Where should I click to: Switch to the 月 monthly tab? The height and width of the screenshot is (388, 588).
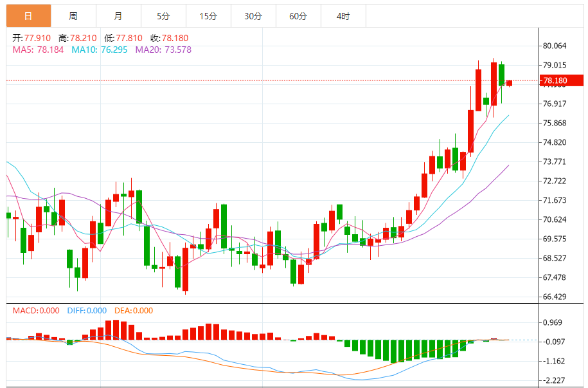(118, 16)
